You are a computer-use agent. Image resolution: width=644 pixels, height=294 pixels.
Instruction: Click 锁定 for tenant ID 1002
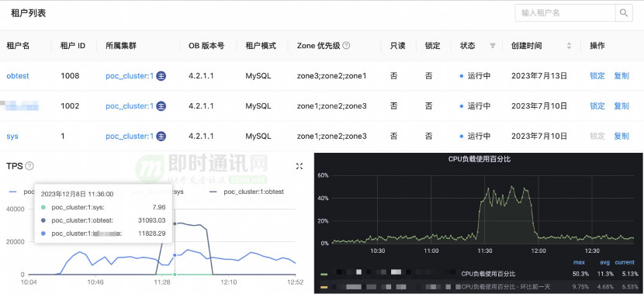pos(597,106)
